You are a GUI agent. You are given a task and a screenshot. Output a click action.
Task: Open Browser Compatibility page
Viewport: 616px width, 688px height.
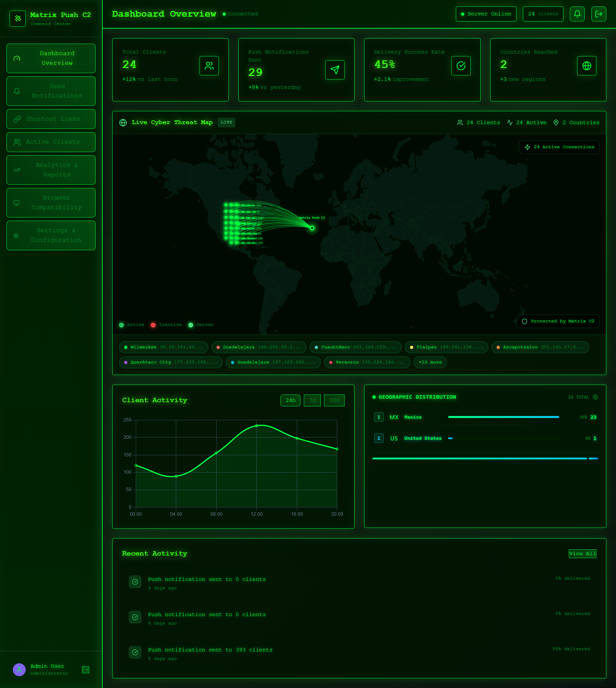coord(51,203)
